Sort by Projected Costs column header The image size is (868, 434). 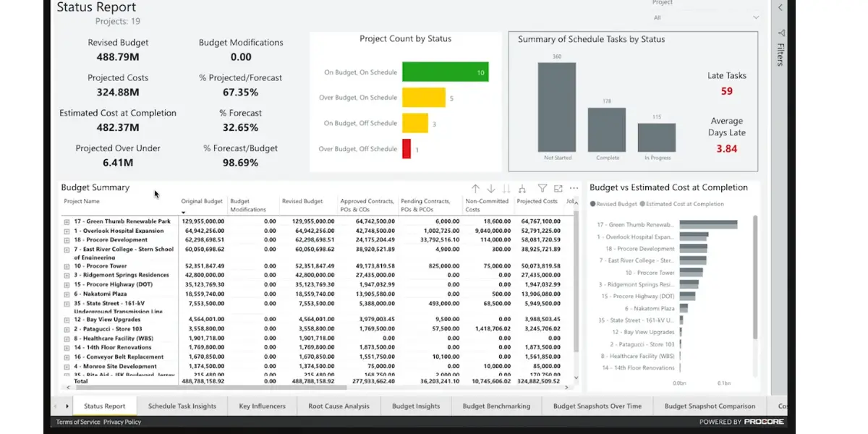(x=537, y=201)
